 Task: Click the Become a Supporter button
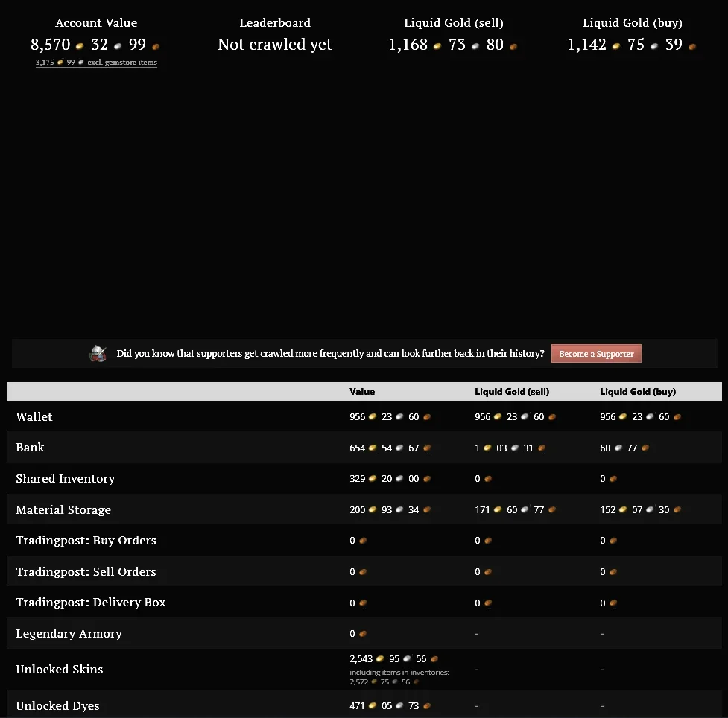pos(596,354)
